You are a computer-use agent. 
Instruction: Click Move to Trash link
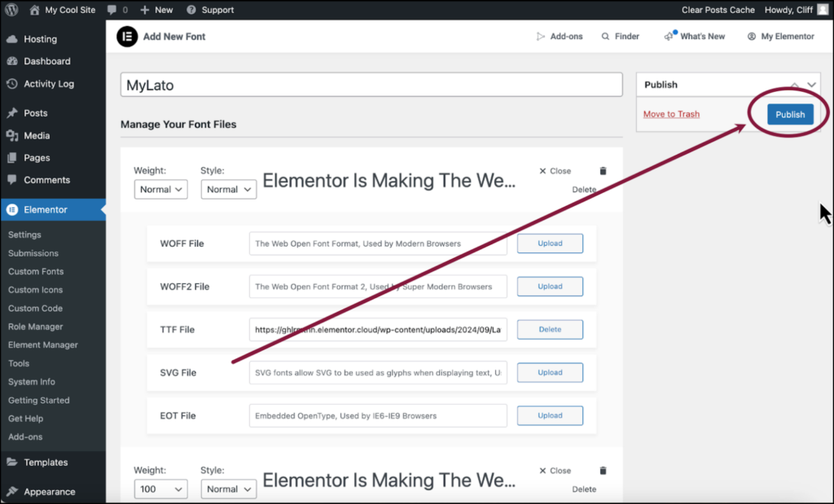(x=671, y=114)
